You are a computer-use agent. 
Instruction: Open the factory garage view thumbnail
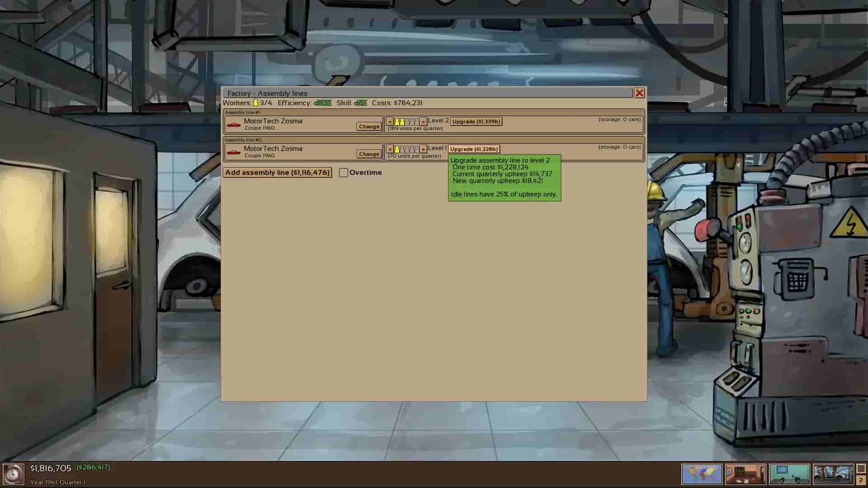pyautogui.click(x=833, y=474)
